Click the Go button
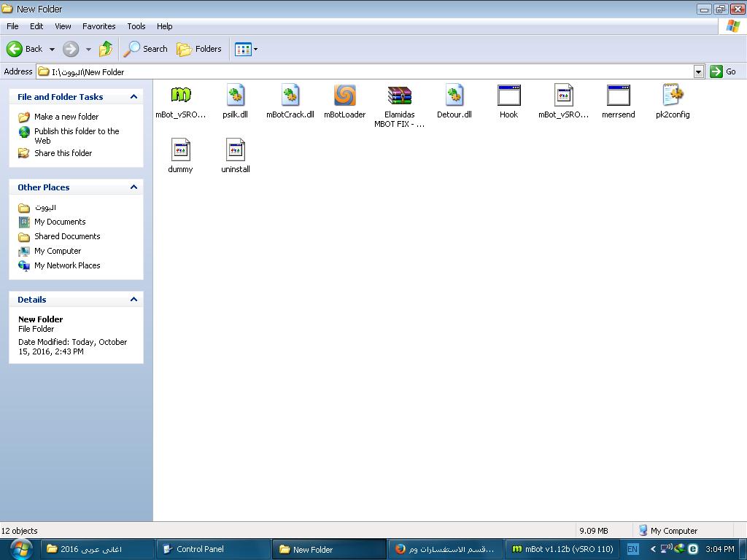Screen dimensions: 747x560 tap(723, 71)
